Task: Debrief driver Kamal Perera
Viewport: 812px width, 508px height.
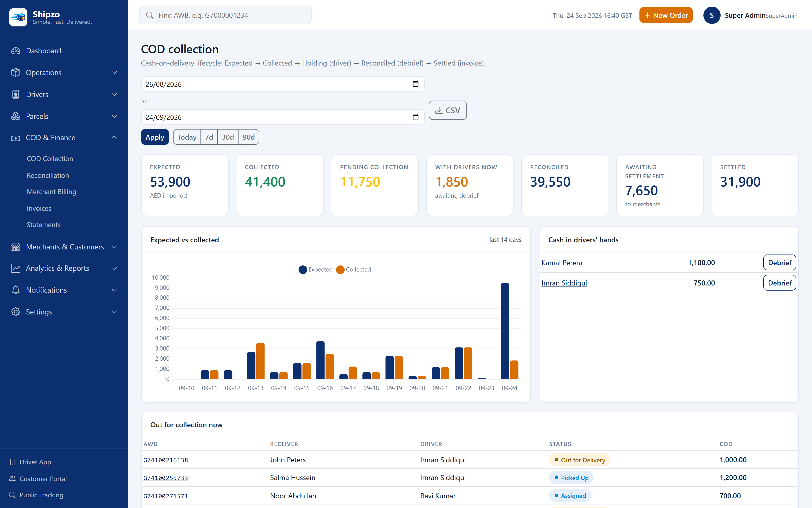Action: point(780,263)
